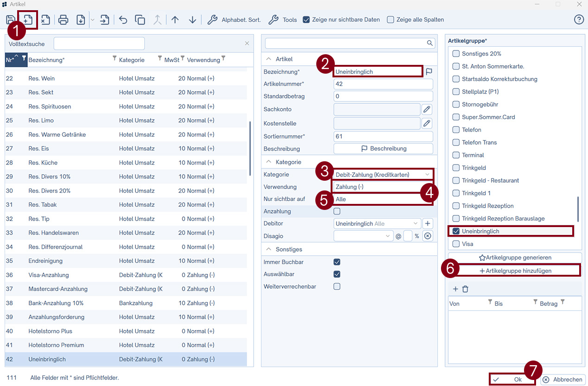
Task: Click the save icon in the toolbar
Action: click(x=10, y=20)
